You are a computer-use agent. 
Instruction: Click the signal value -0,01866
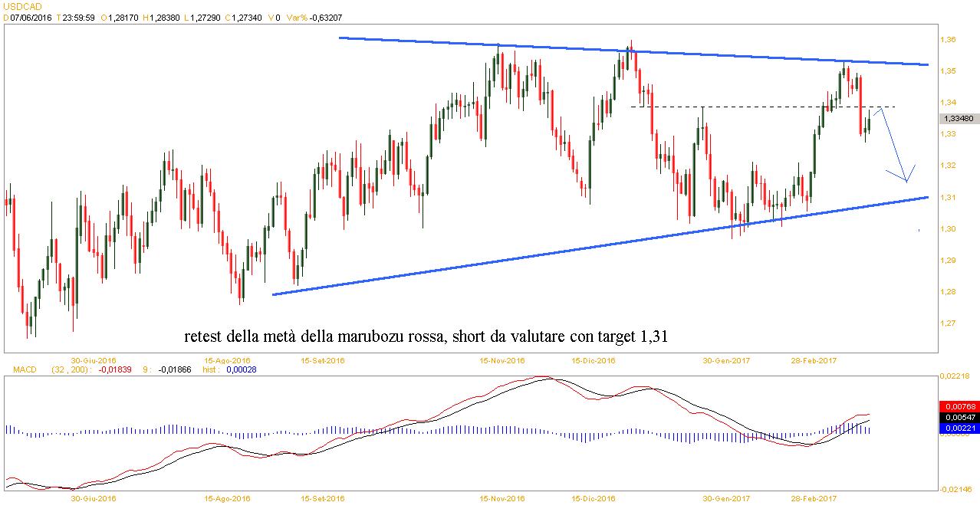point(174,369)
